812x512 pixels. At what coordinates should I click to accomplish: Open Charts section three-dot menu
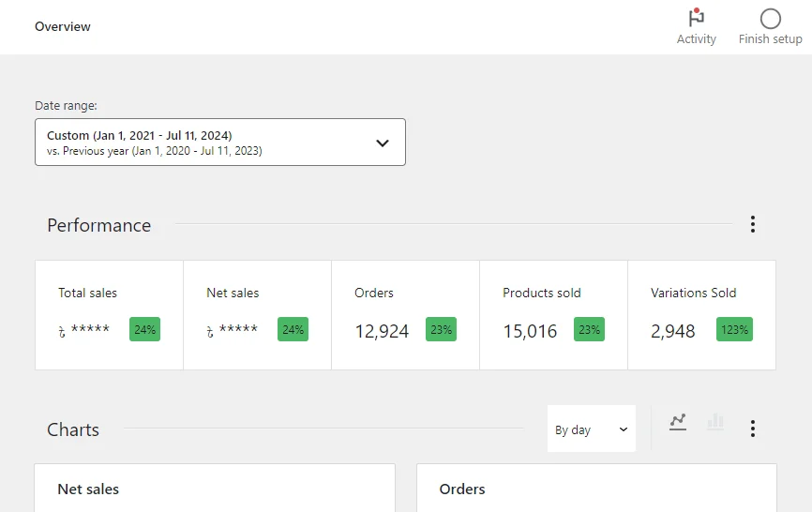[752, 429]
